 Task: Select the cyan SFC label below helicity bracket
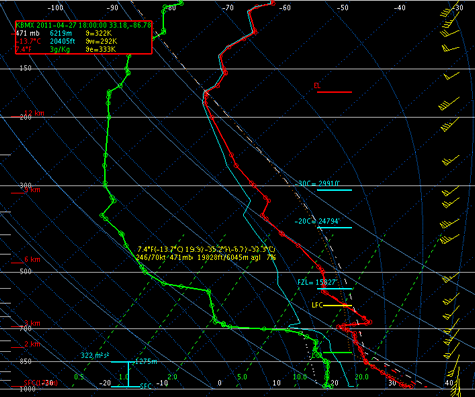146,386
